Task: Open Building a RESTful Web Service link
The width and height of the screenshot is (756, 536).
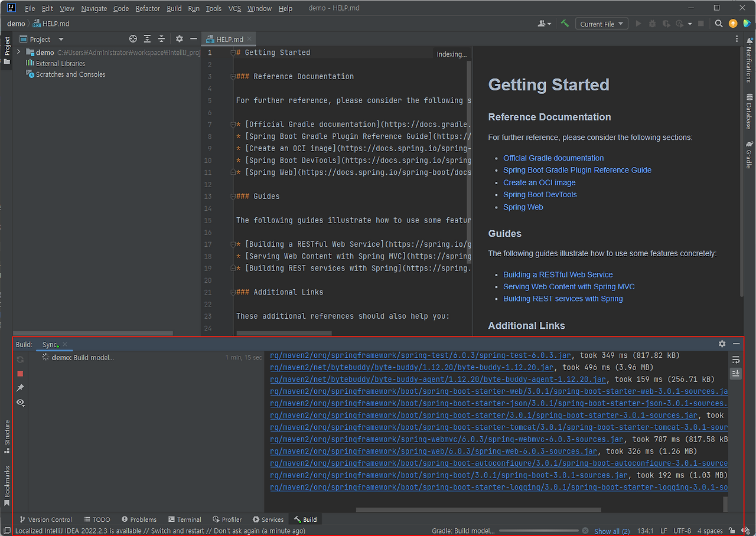Action: click(x=558, y=274)
